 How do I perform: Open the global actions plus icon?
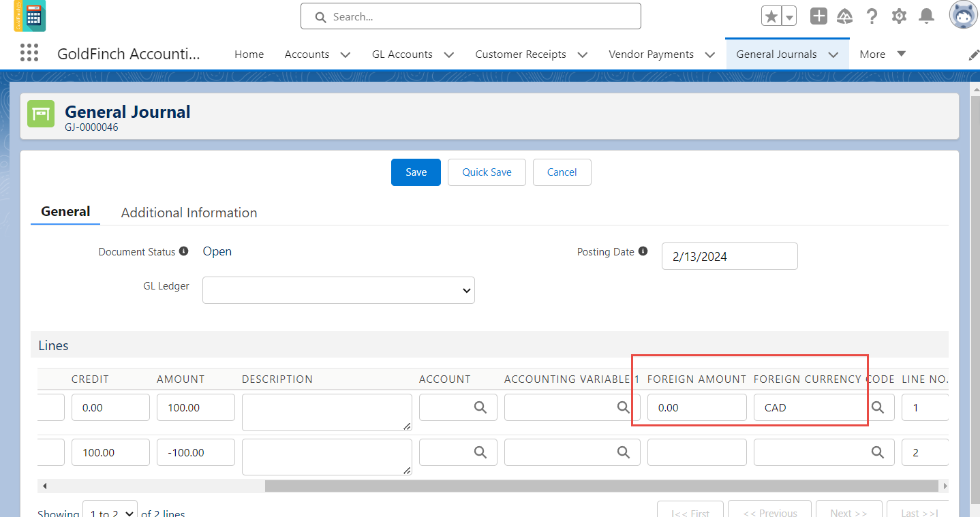click(x=818, y=16)
